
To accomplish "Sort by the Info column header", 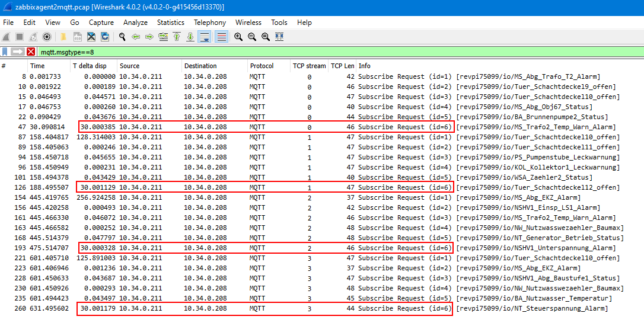I will (499, 66).
